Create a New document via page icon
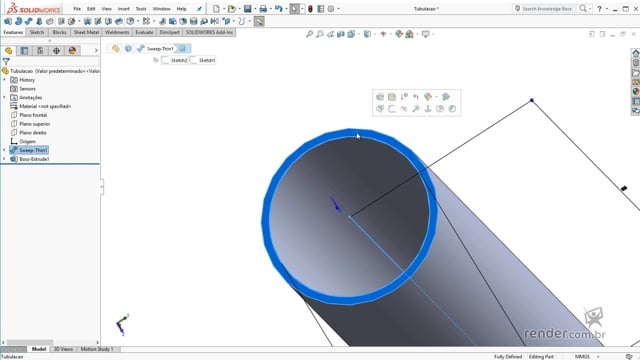This screenshot has width=640, height=360. click(216, 9)
